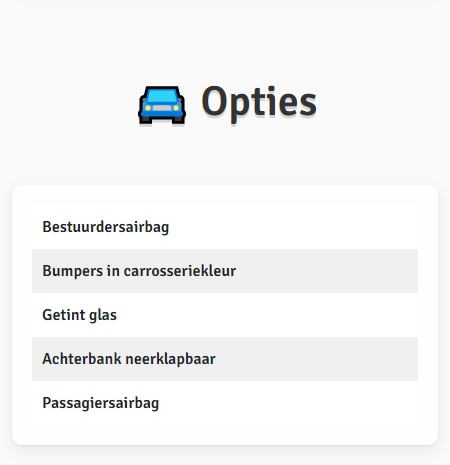
Task: Click the word "Getint"
Action: 59,315
